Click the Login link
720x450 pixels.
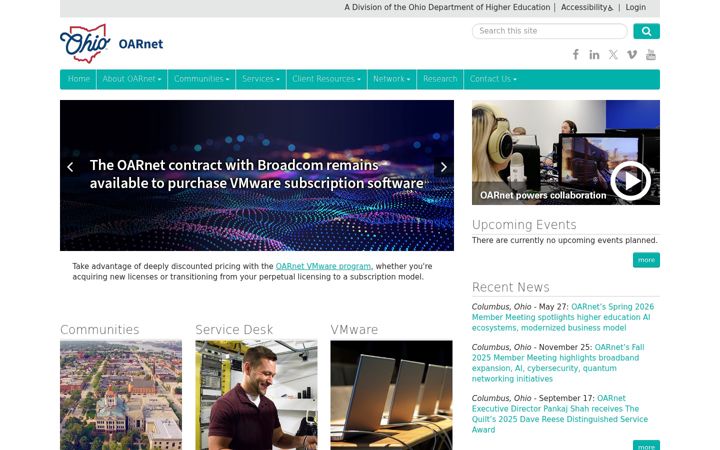pyautogui.click(x=636, y=7)
